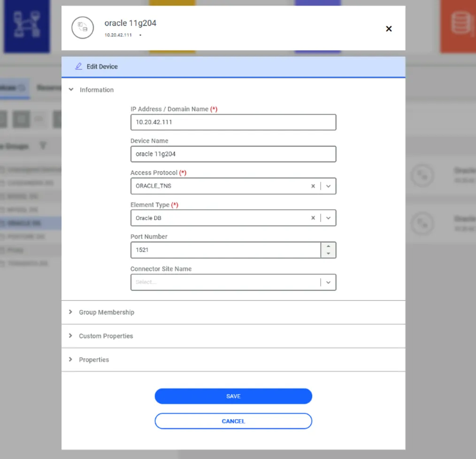
Task: Click the Device Name input field
Action: [x=233, y=154]
